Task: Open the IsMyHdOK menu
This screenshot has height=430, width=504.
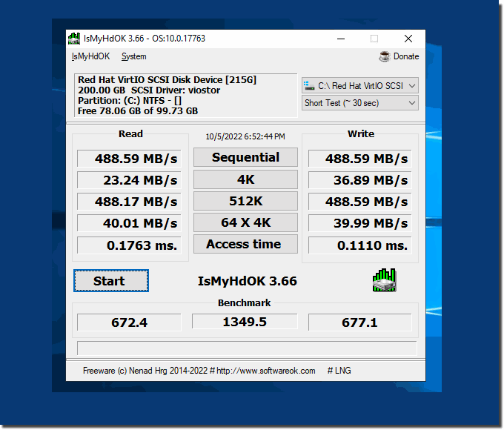Action: coord(90,56)
